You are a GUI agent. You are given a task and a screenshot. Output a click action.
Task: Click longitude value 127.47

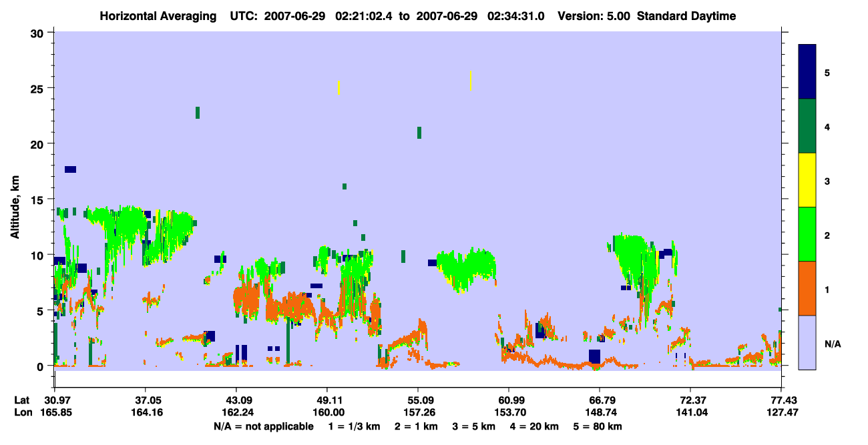point(781,412)
